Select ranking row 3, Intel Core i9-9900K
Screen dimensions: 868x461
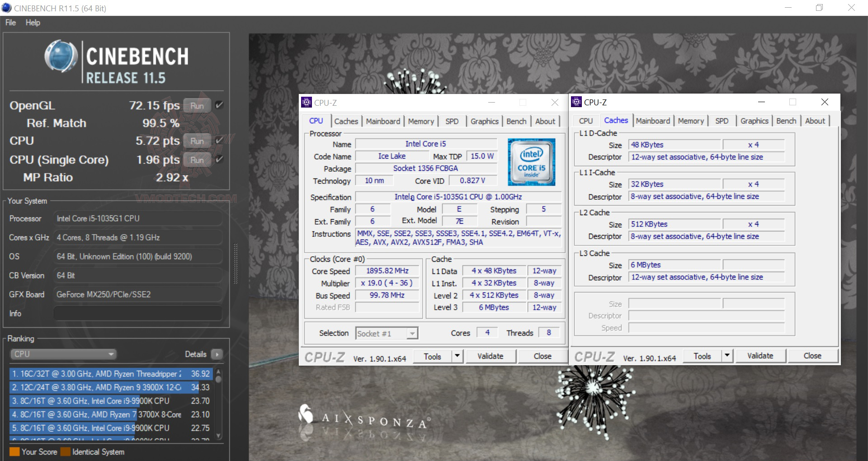(x=111, y=401)
